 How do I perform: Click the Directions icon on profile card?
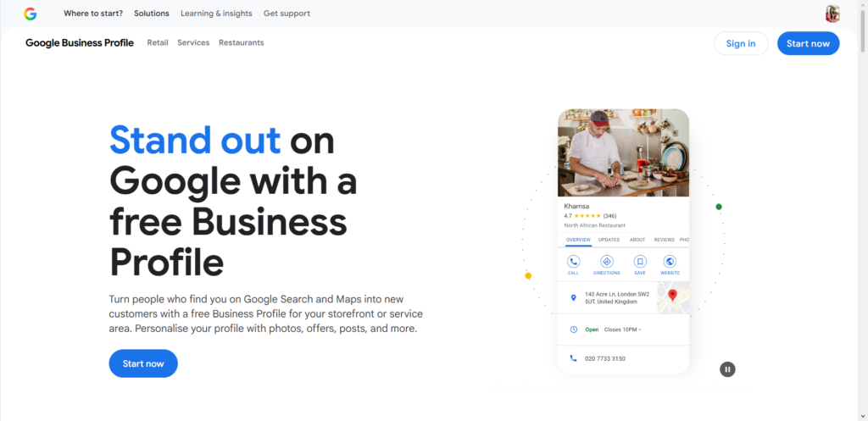point(606,263)
